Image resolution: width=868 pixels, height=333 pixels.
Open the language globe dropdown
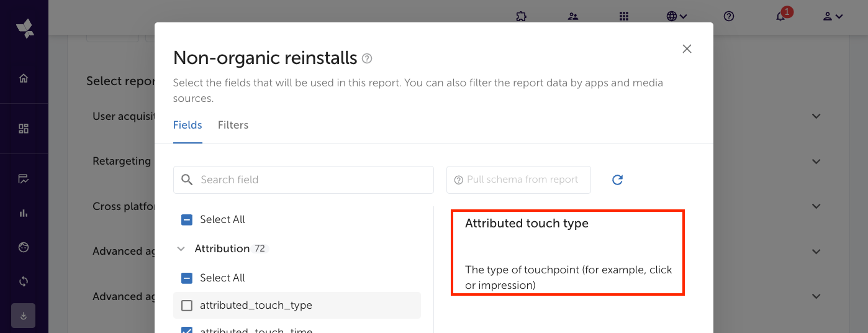(x=676, y=17)
